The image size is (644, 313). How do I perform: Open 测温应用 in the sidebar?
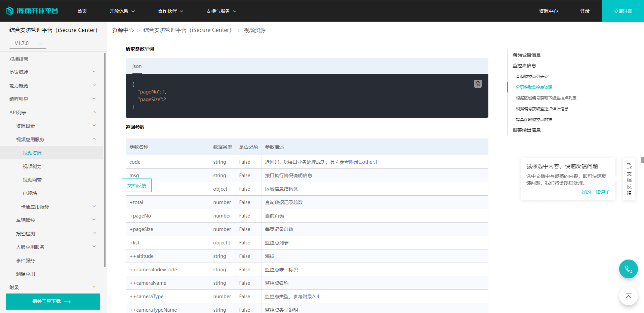coord(26,274)
